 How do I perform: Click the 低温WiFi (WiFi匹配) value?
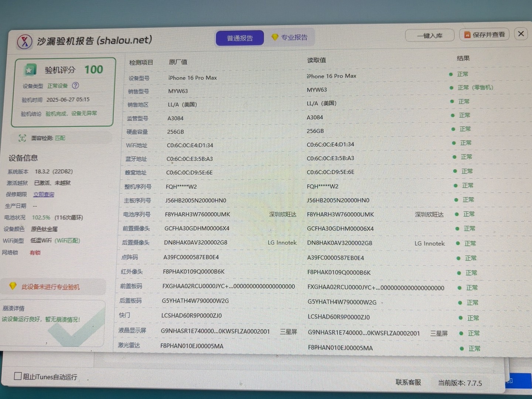55,241
